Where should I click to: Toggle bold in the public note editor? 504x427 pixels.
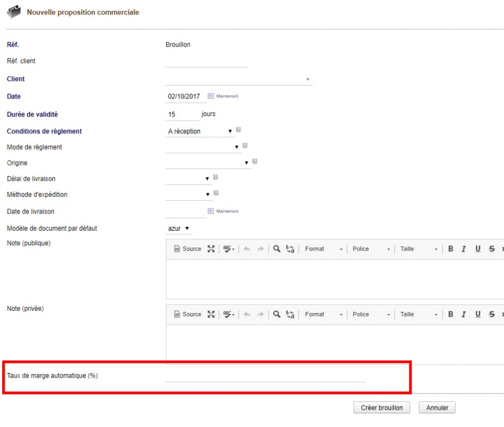coord(451,249)
